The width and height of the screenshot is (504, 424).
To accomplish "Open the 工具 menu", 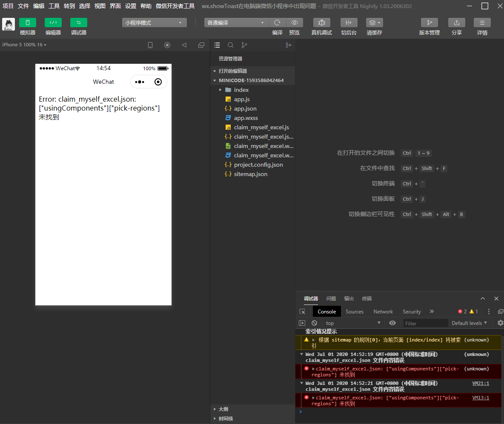I will pyautogui.click(x=54, y=6).
